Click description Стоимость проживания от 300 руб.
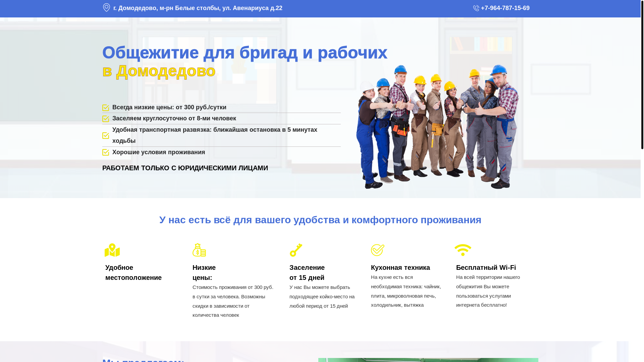Viewport: 644px width, 362px height. coord(233,301)
